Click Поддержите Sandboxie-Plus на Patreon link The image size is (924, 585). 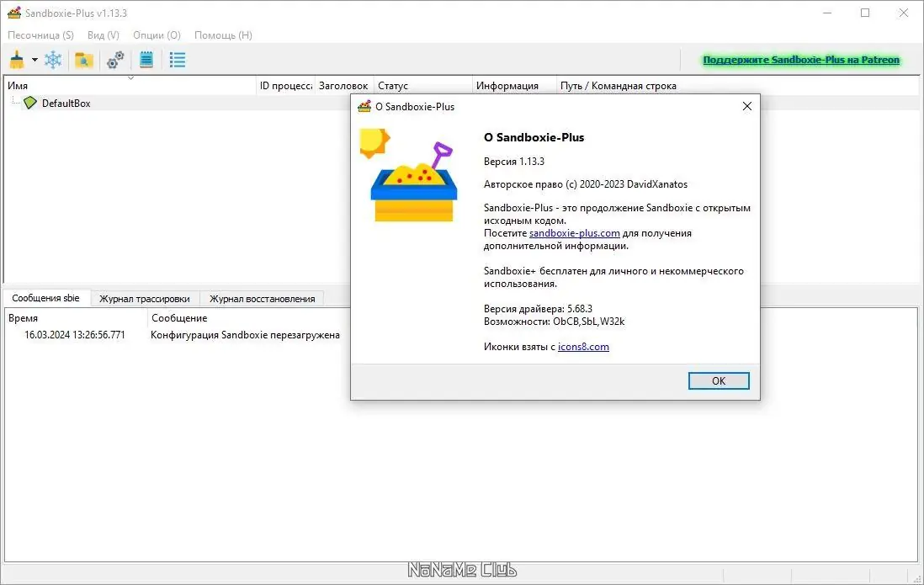(801, 60)
